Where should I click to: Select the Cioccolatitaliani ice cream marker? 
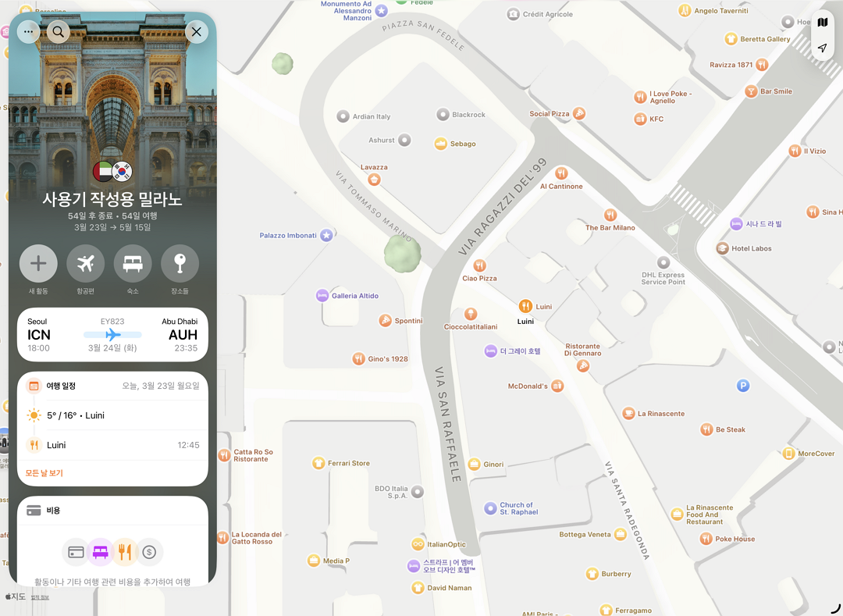(471, 314)
